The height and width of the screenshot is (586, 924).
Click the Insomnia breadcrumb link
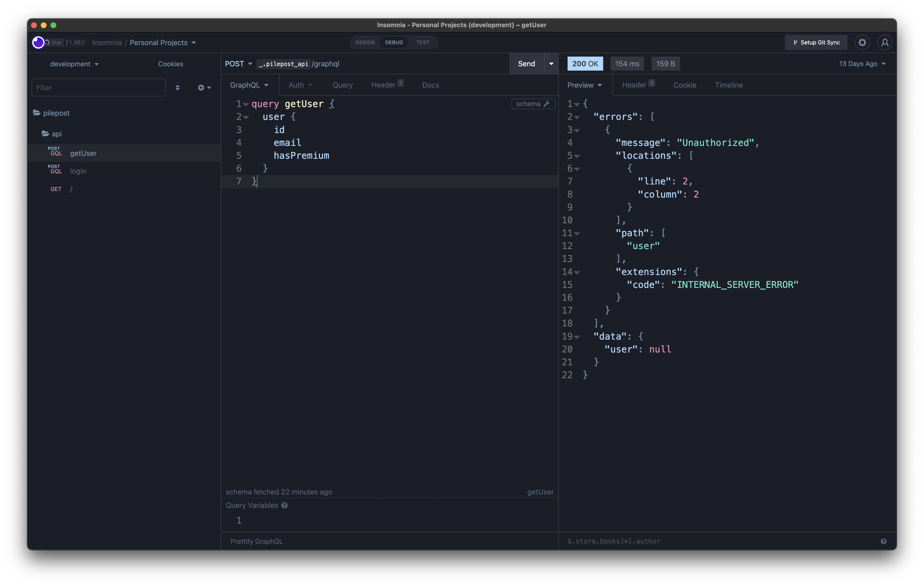tap(107, 43)
